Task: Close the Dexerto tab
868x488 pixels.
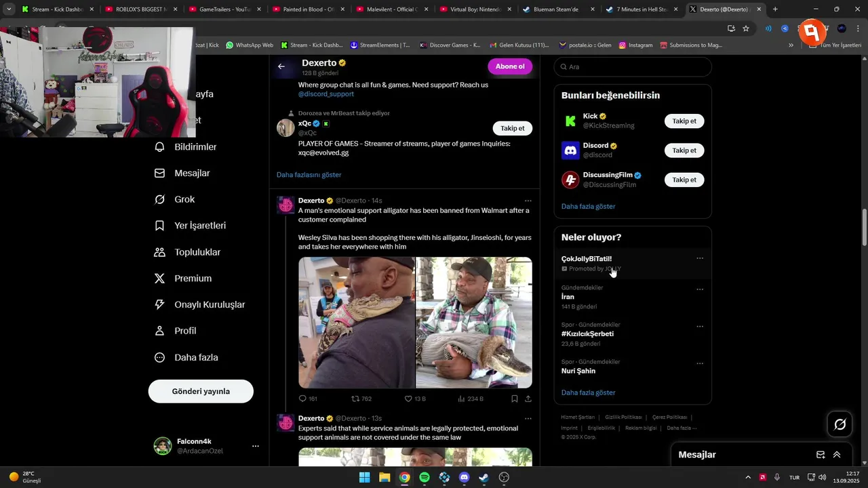Action: [759, 9]
